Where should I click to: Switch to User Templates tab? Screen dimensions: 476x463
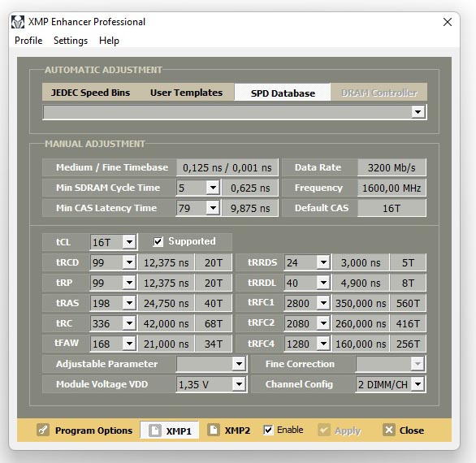[186, 93]
